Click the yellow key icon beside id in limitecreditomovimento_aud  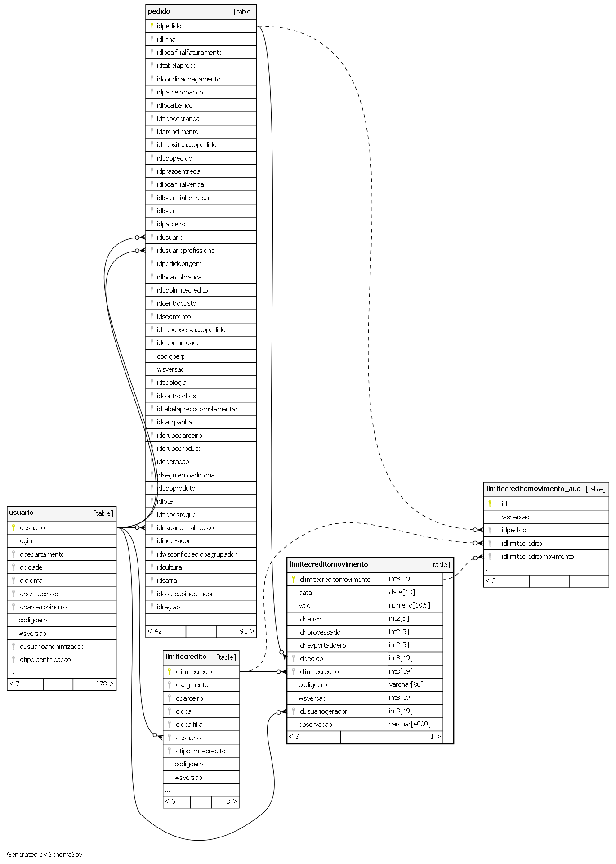point(490,504)
